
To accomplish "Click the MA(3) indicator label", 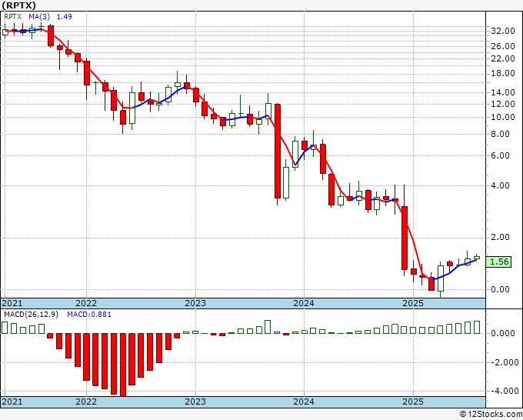I will [39, 17].
